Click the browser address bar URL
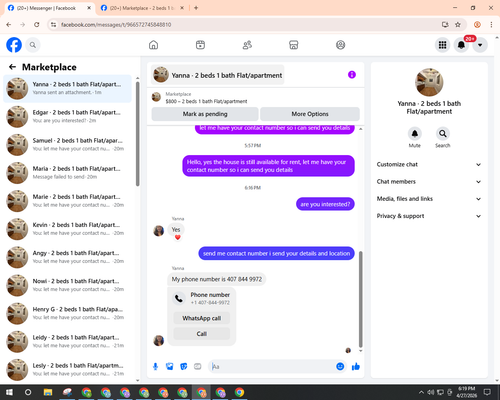 click(x=116, y=25)
